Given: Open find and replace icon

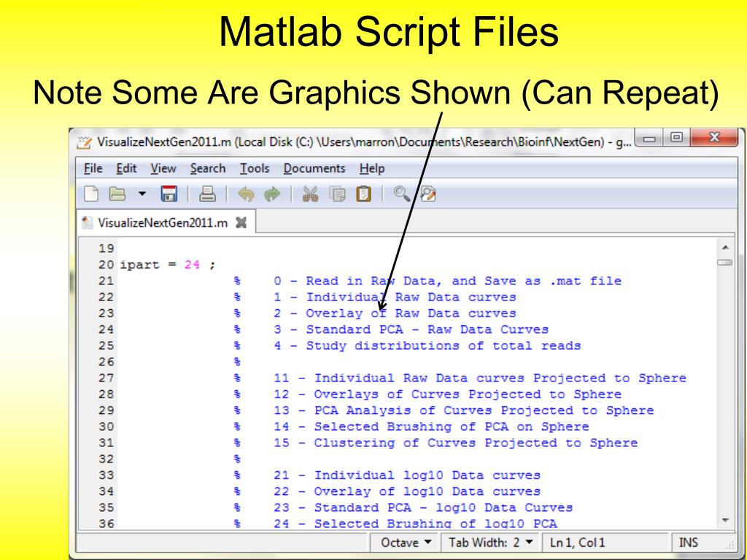Looking at the screenshot, I should (427, 194).
